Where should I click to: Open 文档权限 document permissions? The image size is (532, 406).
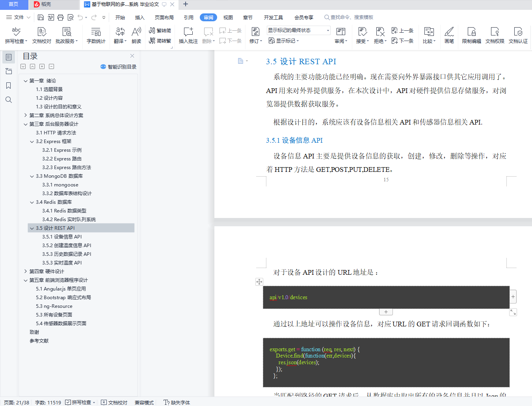(495, 35)
